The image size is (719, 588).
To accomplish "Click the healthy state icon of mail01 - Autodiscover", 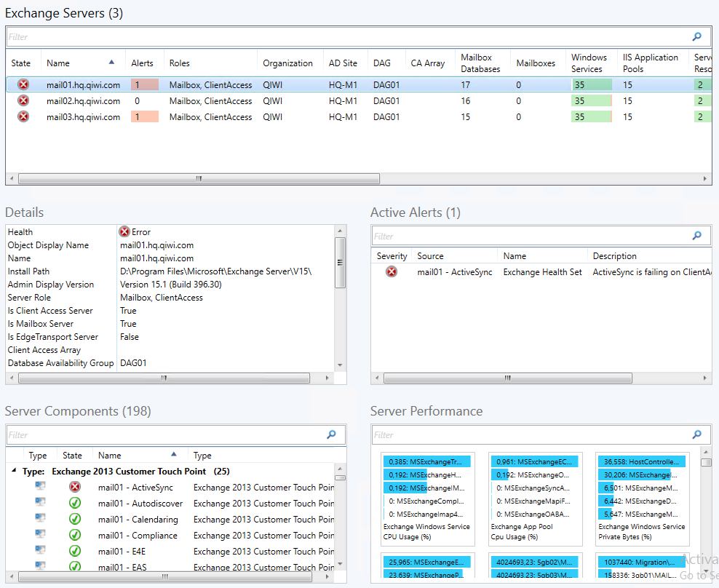I will click(x=75, y=503).
